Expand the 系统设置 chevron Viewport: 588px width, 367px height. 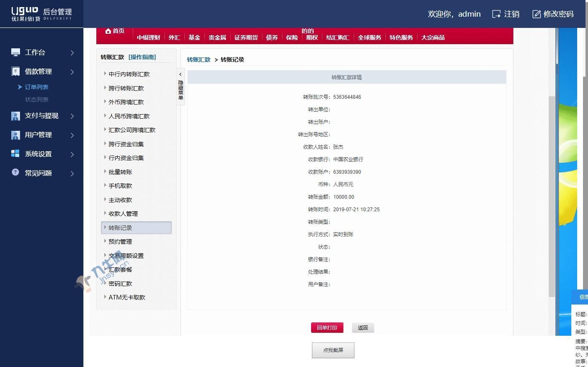pos(72,155)
